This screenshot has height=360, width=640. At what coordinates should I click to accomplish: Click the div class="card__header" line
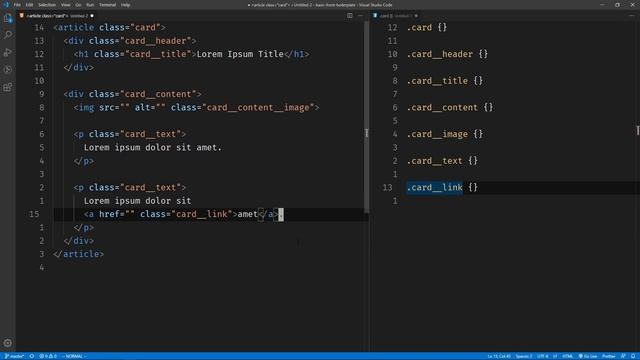(x=130, y=41)
